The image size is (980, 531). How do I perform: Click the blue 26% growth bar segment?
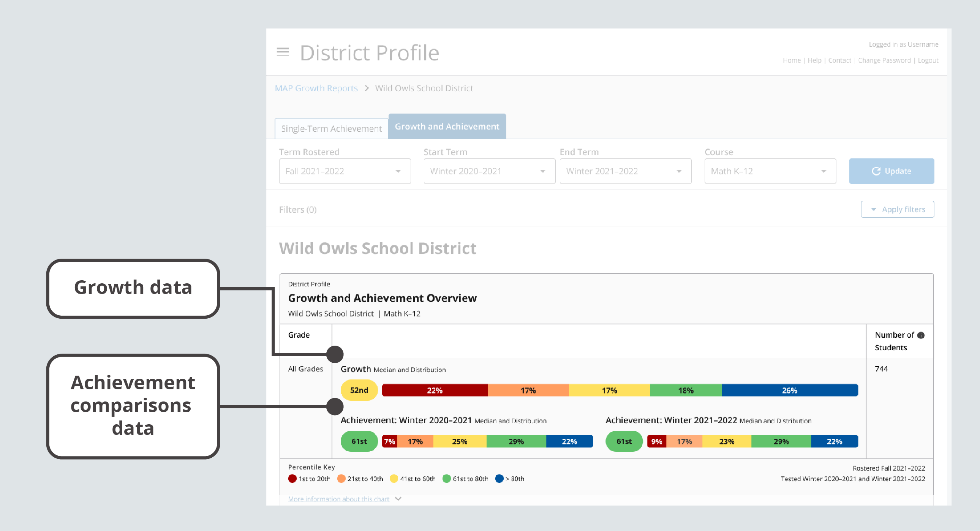pyautogui.click(x=789, y=390)
